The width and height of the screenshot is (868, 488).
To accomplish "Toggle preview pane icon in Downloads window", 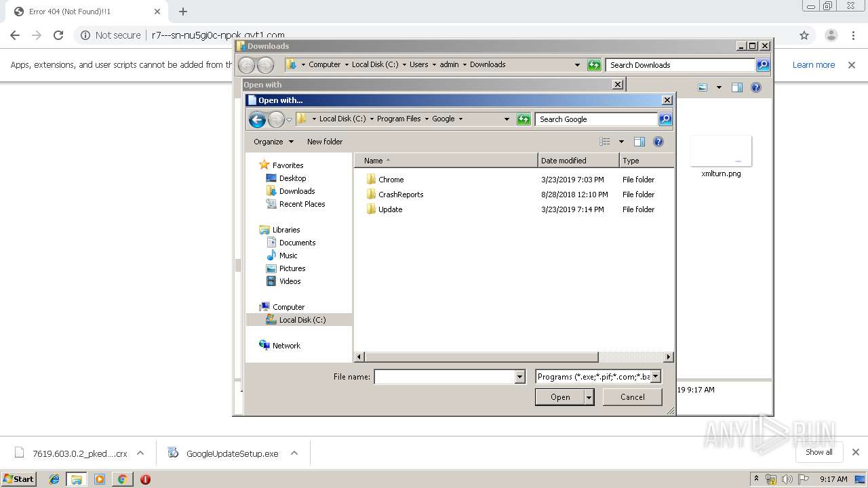I will coord(737,87).
